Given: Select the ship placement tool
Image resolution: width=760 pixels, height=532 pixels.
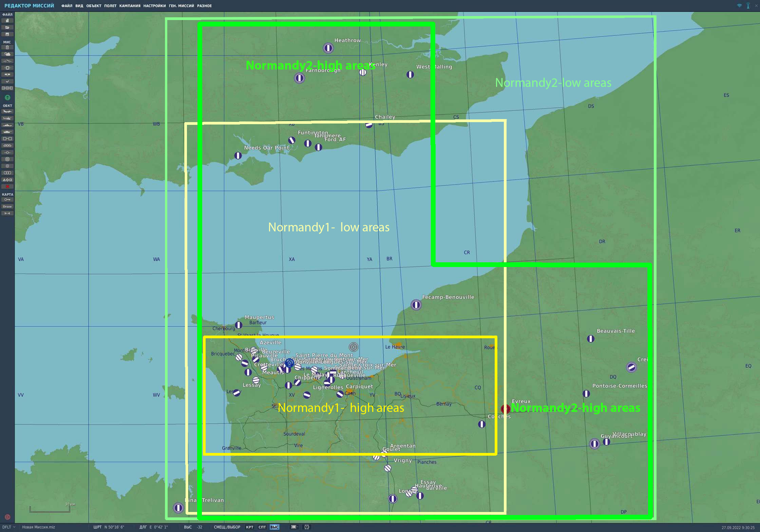Looking at the screenshot, I should click(x=7, y=125).
